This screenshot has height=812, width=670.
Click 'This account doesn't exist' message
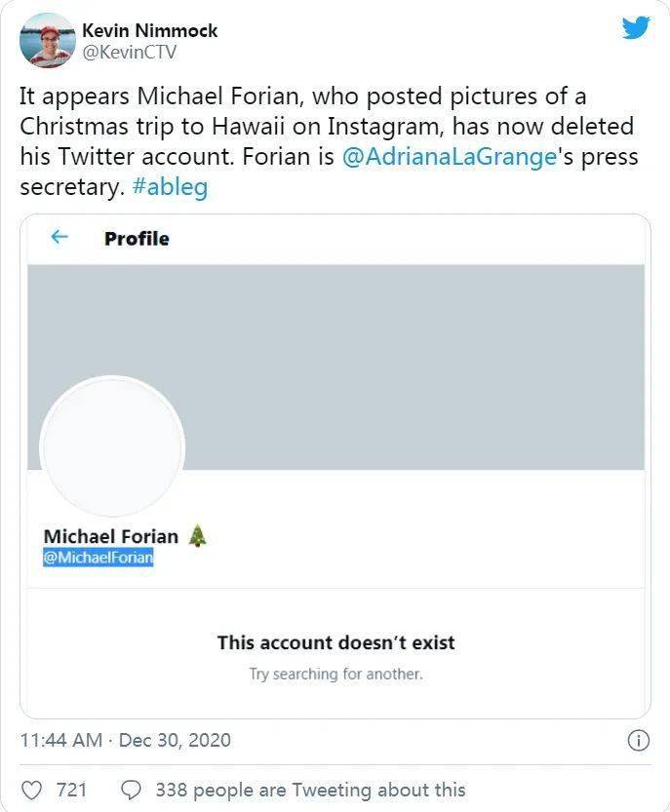335,642
